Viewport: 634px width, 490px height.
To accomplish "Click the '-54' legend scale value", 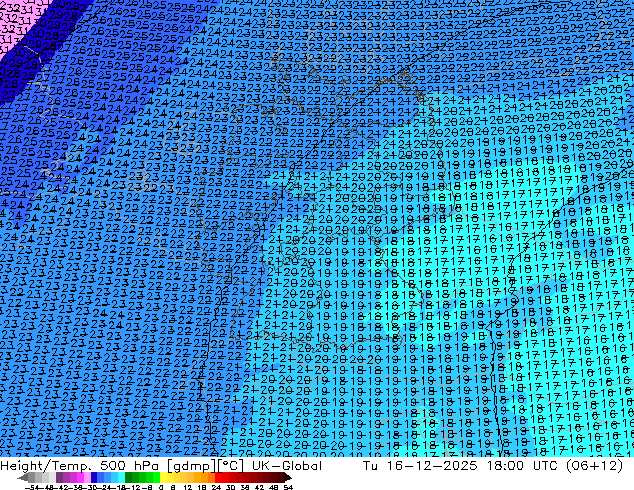I will tap(32, 487).
